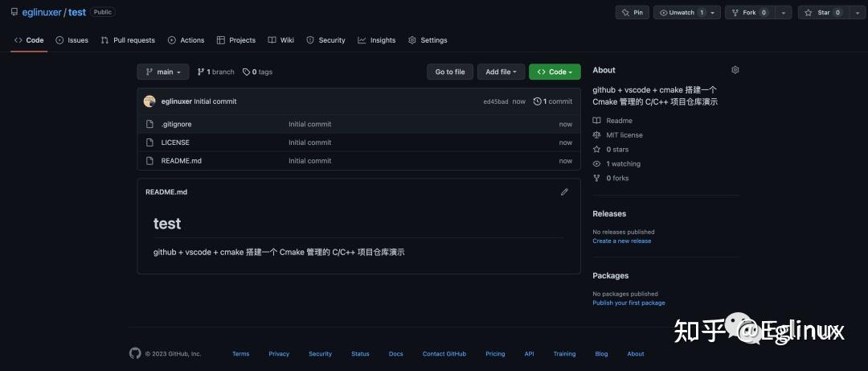The image size is (868, 371).
Task: Open the Privacy footer link
Action: (279, 354)
